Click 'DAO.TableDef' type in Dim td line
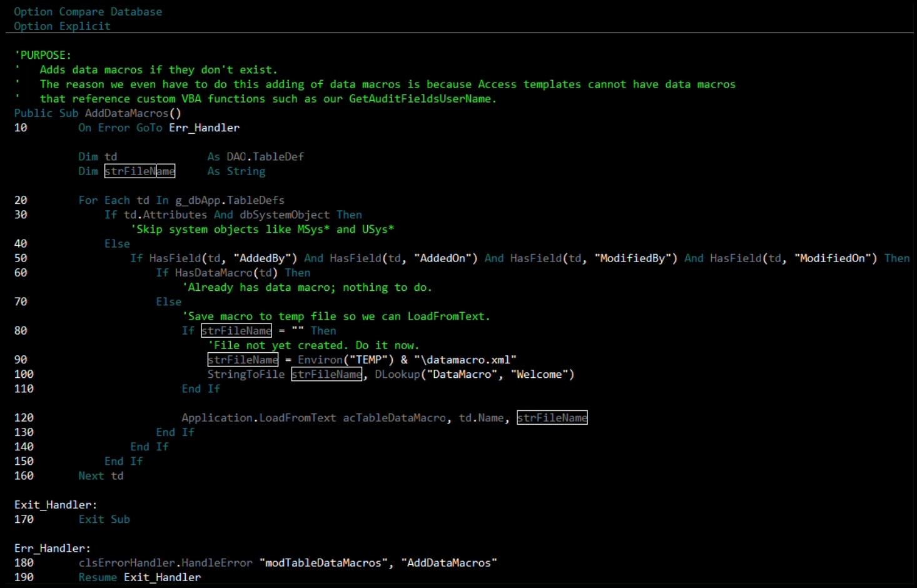 [x=265, y=156]
